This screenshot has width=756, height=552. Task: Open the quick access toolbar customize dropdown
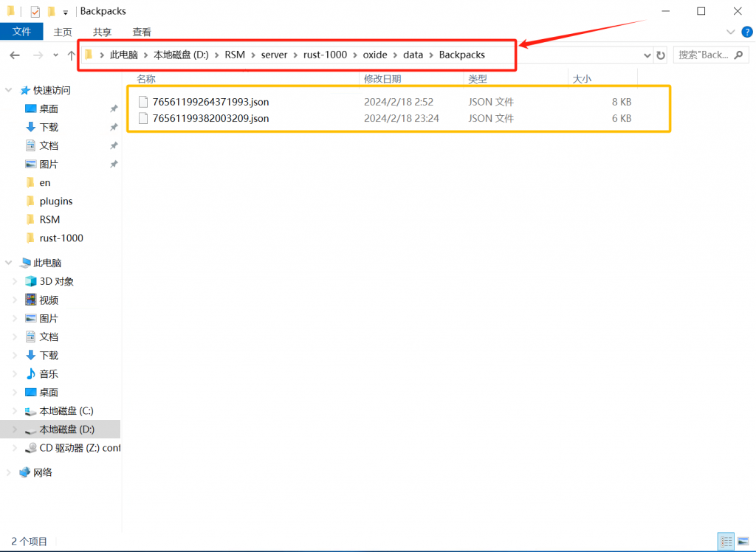pyautogui.click(x=66, y=12)
